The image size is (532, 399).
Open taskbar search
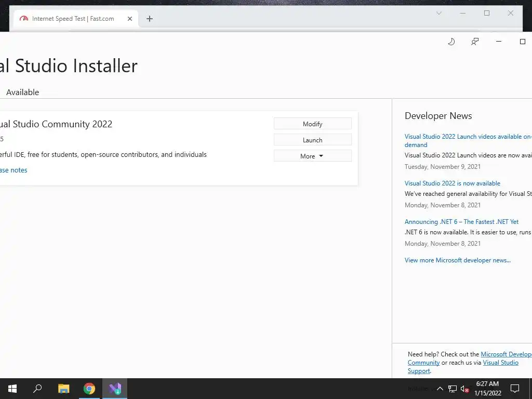click(x=37, y=389)
